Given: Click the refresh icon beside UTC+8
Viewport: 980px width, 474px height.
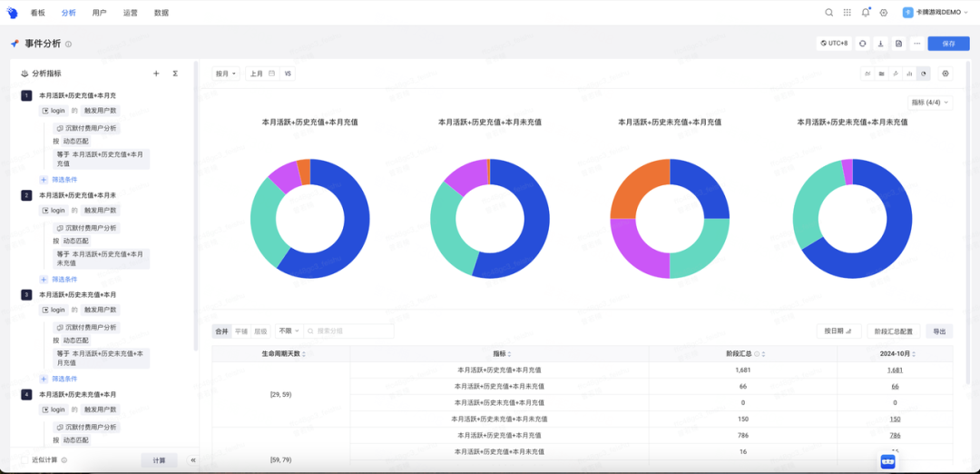Looking at the screenshot, I should tap(863, 44).
